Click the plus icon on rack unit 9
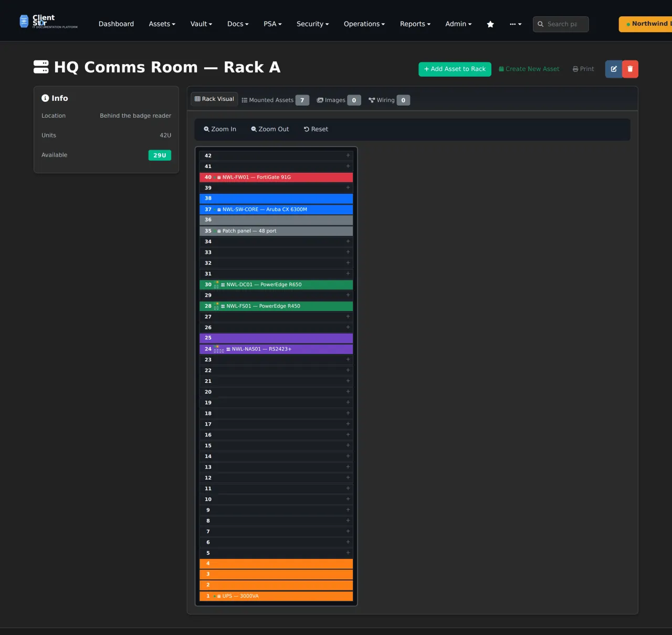The height and width of the screenshot is (635, 672). 348,509
